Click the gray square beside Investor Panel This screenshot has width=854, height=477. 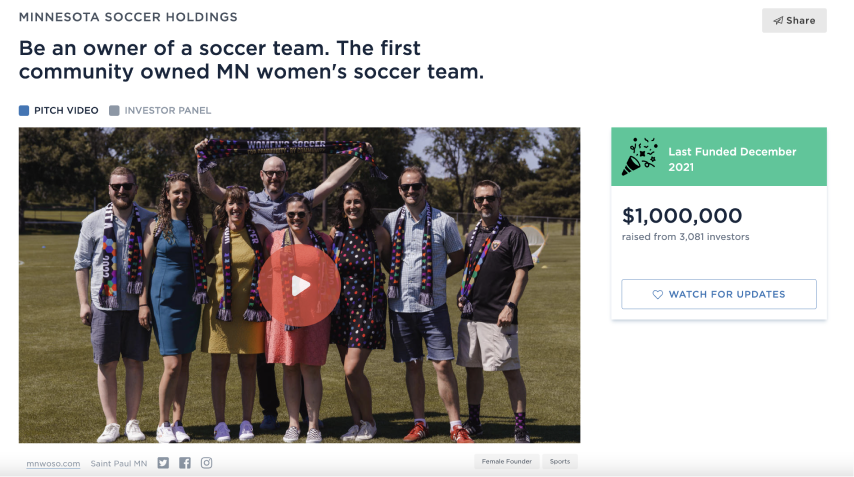114,111
